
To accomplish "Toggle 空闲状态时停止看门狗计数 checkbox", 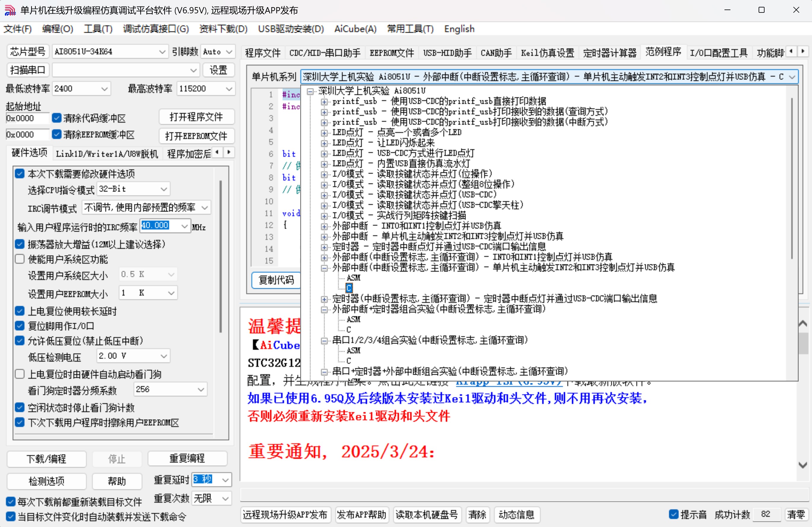I will coord(20,407).
